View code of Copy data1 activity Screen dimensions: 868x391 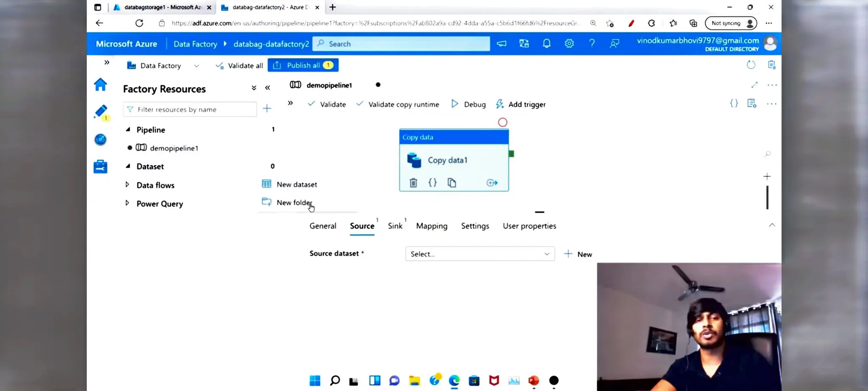(x=432, y=183)
